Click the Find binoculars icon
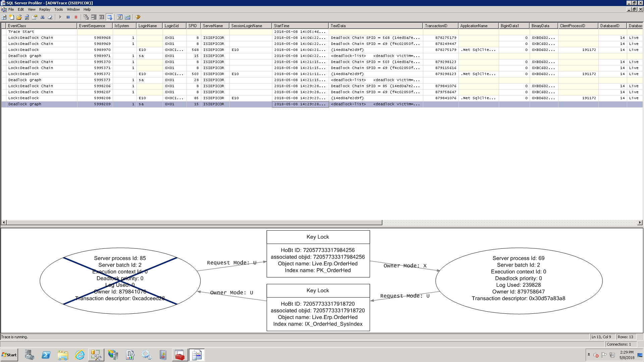 42,17
